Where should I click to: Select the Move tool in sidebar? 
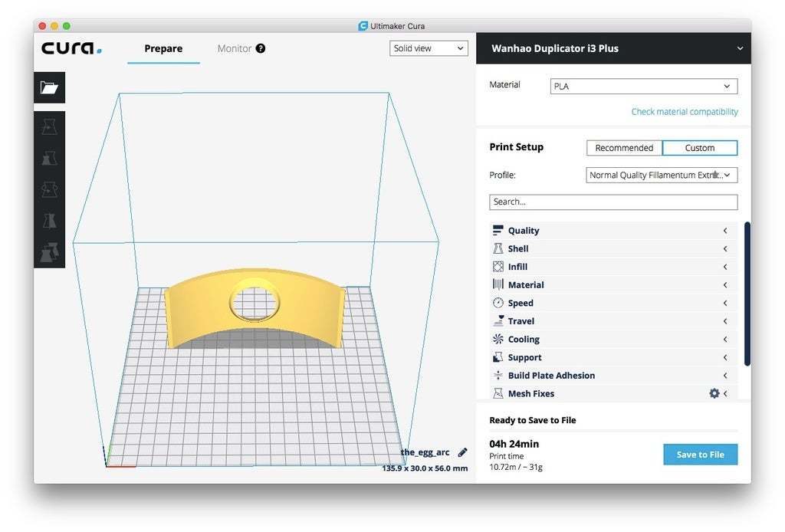click(x=49, y=126)
